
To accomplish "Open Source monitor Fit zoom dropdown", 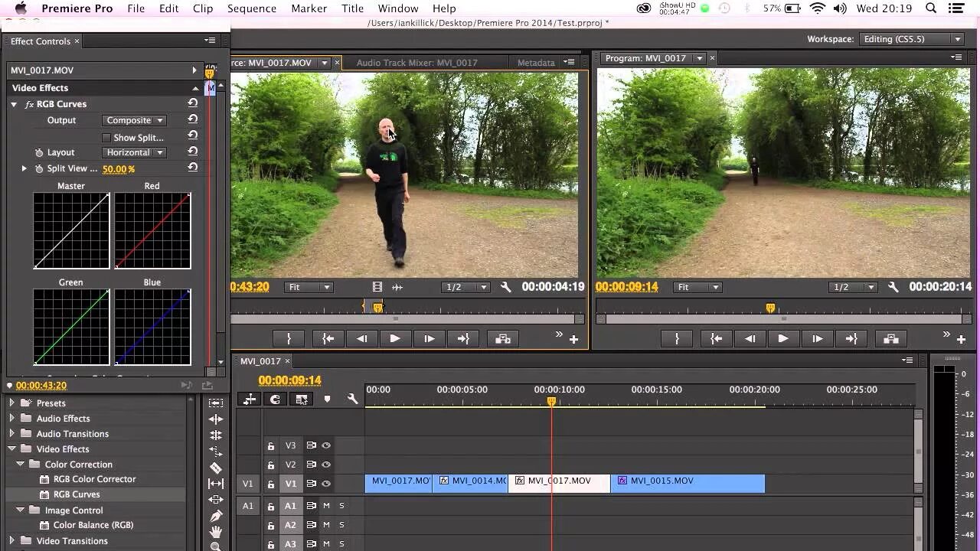I will click(309, 287).
